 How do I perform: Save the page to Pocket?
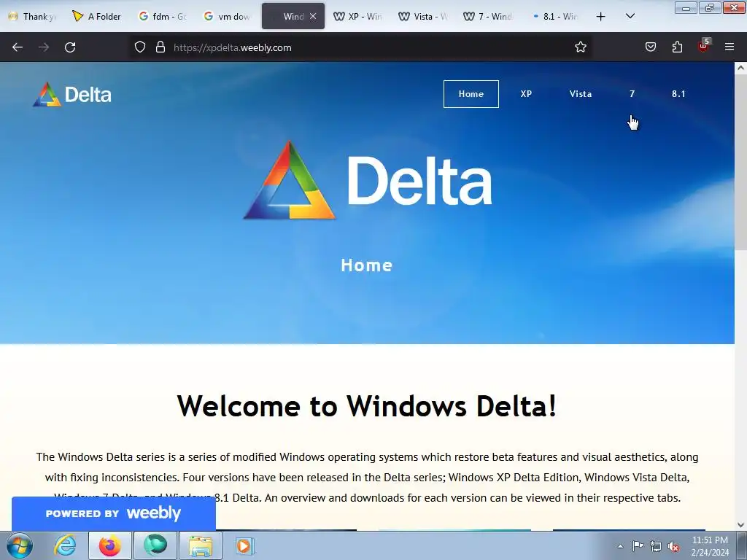coord(651,47)
